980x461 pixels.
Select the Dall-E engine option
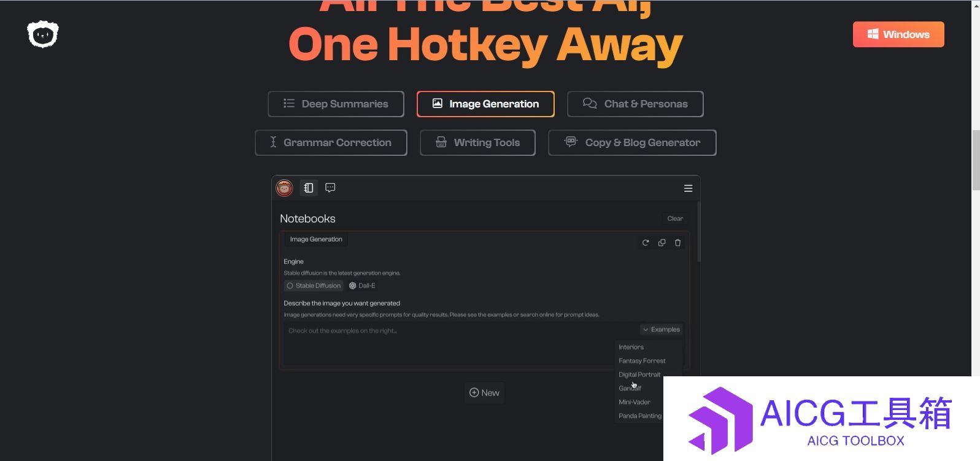(x=362, y=285)
